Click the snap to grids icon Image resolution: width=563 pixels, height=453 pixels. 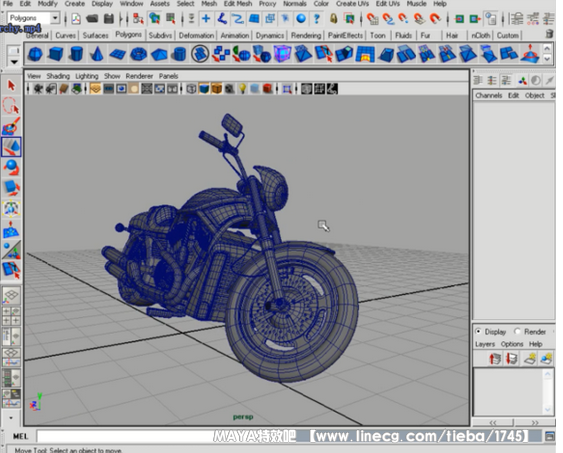372,18
